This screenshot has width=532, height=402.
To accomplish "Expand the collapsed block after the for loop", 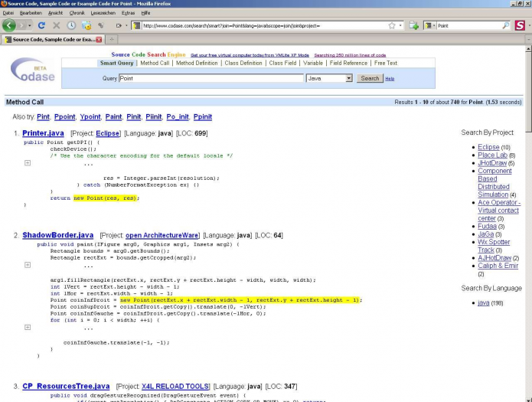I will 28,327.
